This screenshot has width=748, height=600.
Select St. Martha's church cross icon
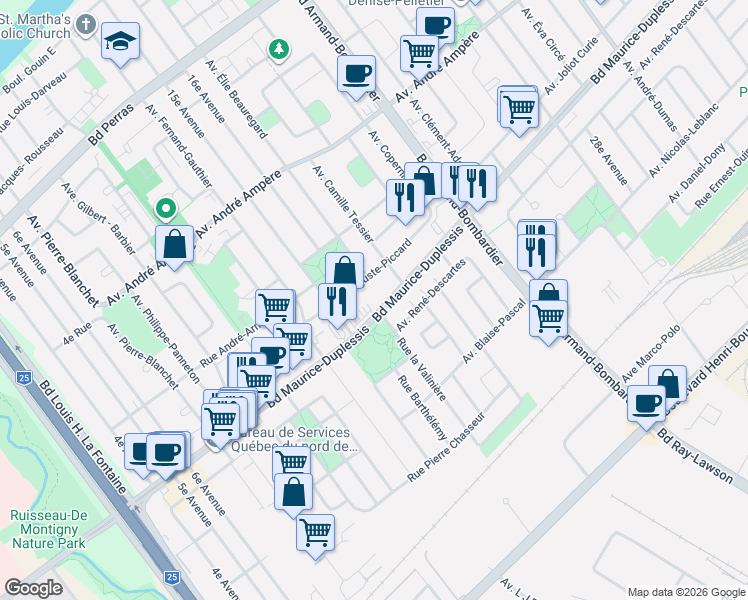[x=86, y=24]
